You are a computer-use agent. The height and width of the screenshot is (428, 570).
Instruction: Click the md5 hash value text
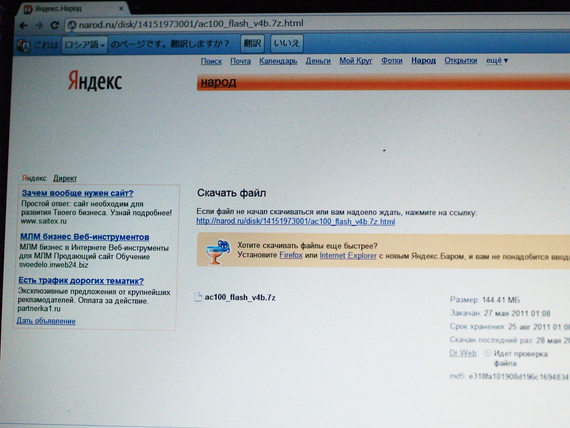tap(518, 377)
